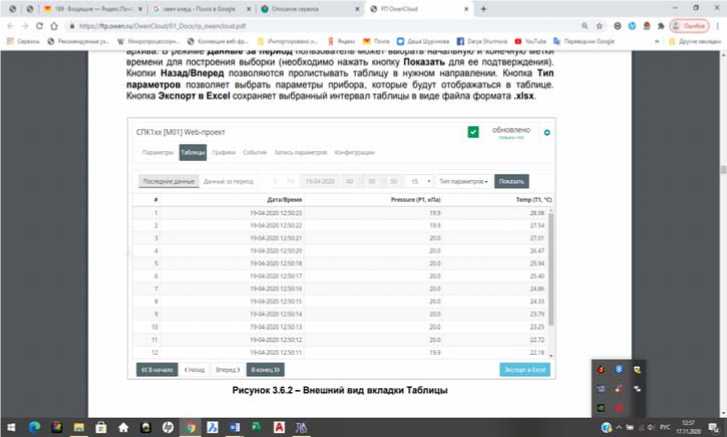The height and width of the screenshot is (437, 727).
Task: Open the Windows Start menu
Action: point(11,427)
